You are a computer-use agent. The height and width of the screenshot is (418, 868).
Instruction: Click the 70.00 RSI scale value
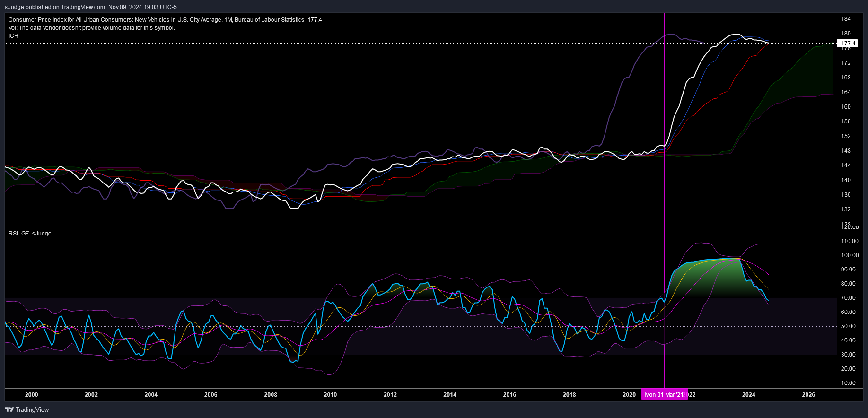point(848,298)
